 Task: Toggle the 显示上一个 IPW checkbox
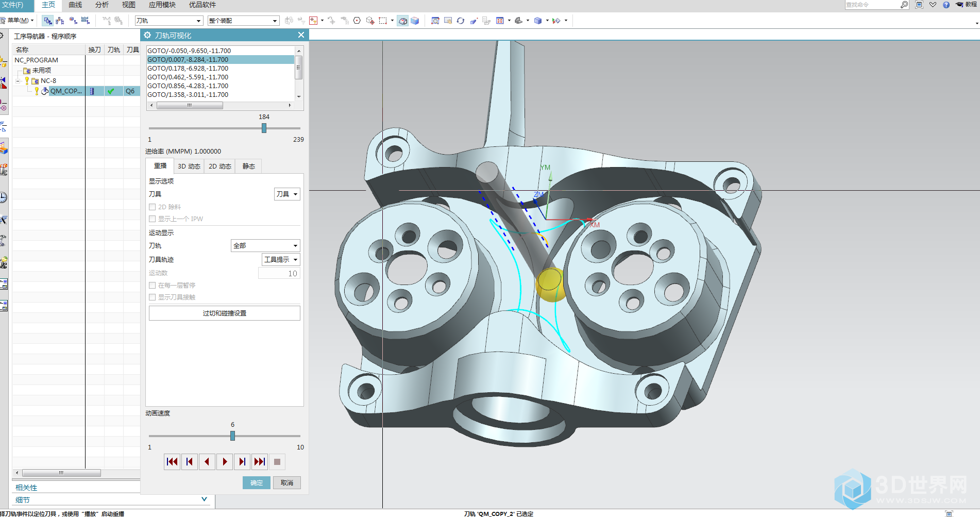click(153, 219)
